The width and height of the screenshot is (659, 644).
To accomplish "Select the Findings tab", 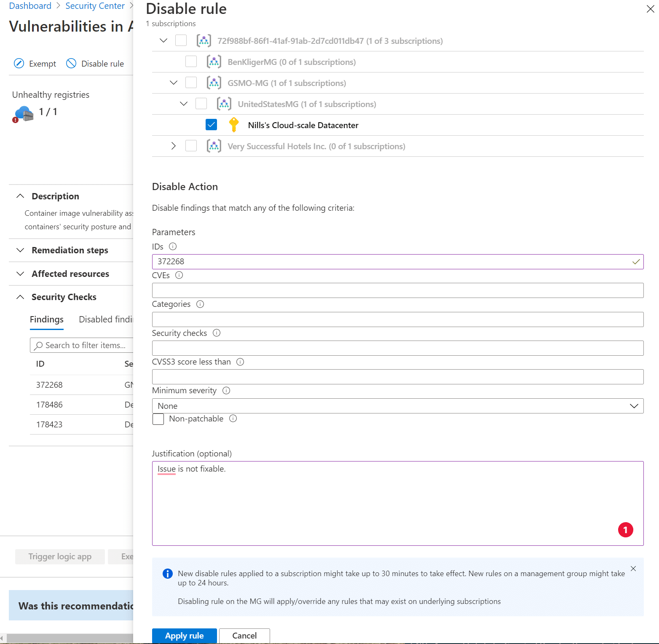I will (x=46, y=319).
